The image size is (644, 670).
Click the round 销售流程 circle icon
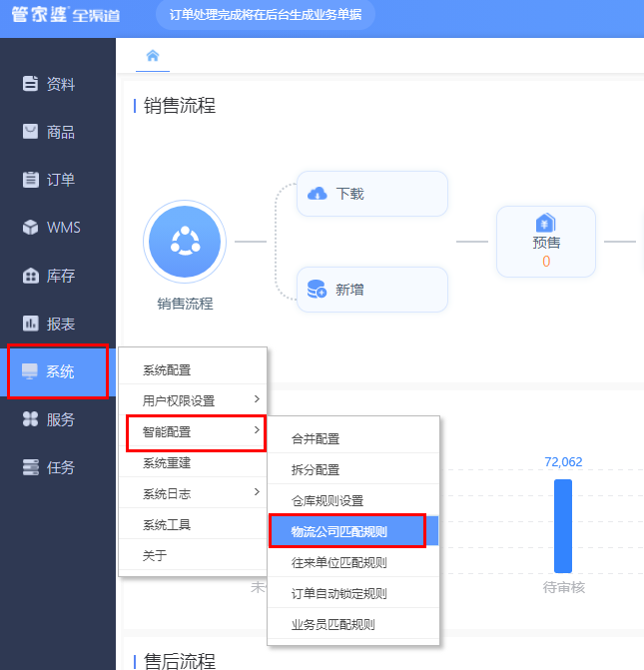[x=185, y=242]
